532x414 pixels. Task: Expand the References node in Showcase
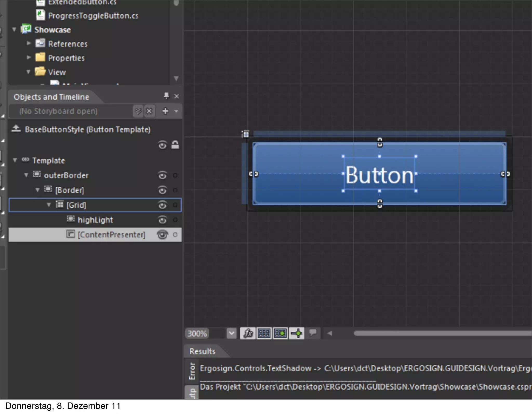[x=29, y=43]
